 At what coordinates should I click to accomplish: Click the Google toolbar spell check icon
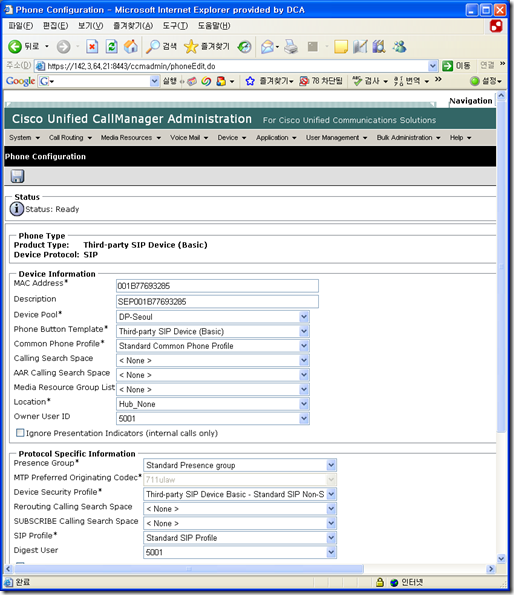tap(357, 81)
